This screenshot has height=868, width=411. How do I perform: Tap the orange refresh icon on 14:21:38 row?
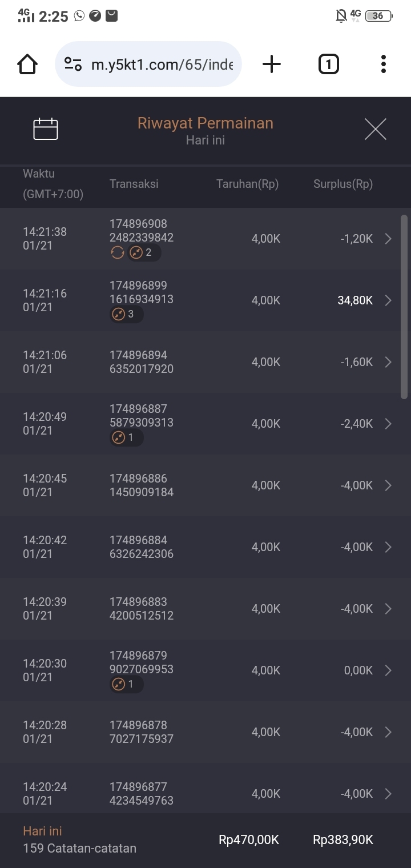click(x=117, y=252)
